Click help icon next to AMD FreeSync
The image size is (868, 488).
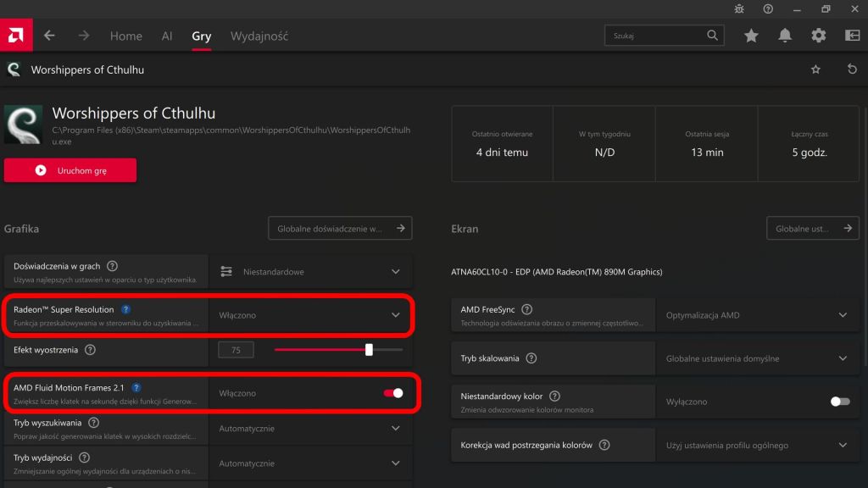click(527, 310)
